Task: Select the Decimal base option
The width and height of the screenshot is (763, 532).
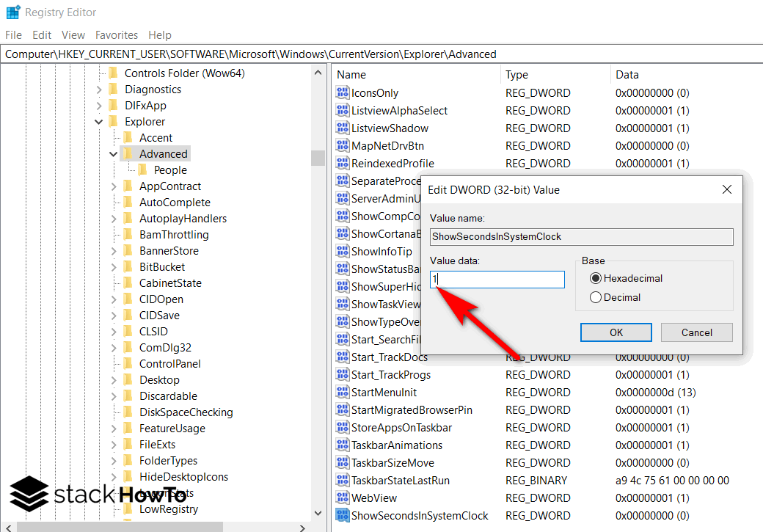Action: [x=595, y=296]
